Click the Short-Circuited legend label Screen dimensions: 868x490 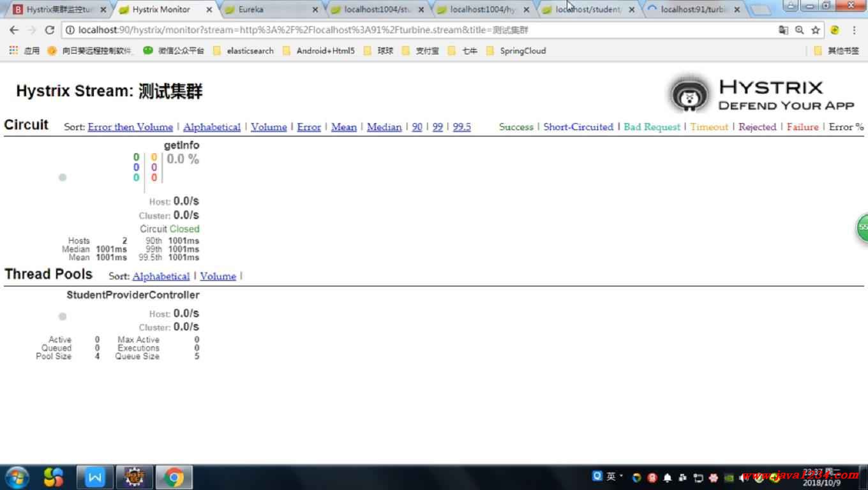tap(578, 127)
